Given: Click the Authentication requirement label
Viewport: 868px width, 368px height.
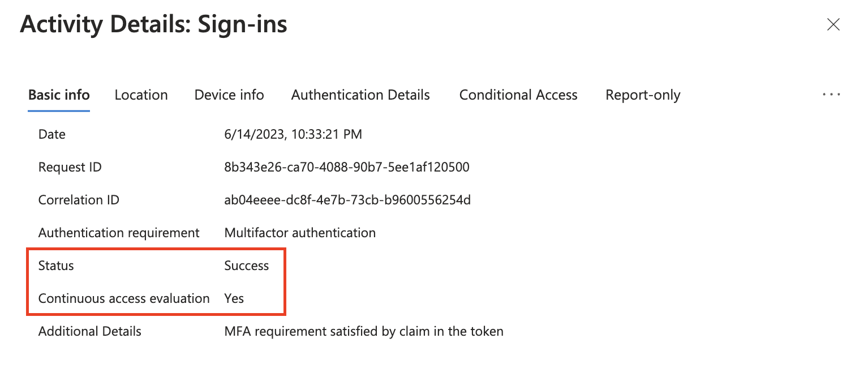Looking at the screenshot, I should (119, 232).
